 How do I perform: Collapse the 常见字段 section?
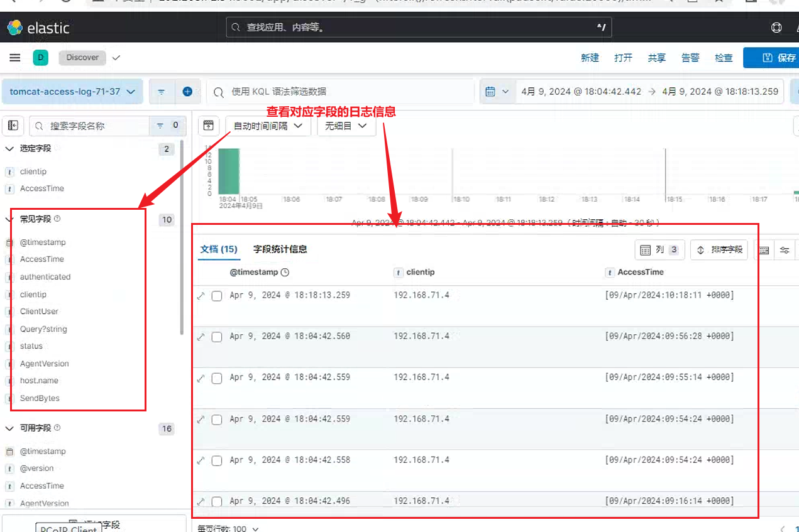[x=9, y=219]
